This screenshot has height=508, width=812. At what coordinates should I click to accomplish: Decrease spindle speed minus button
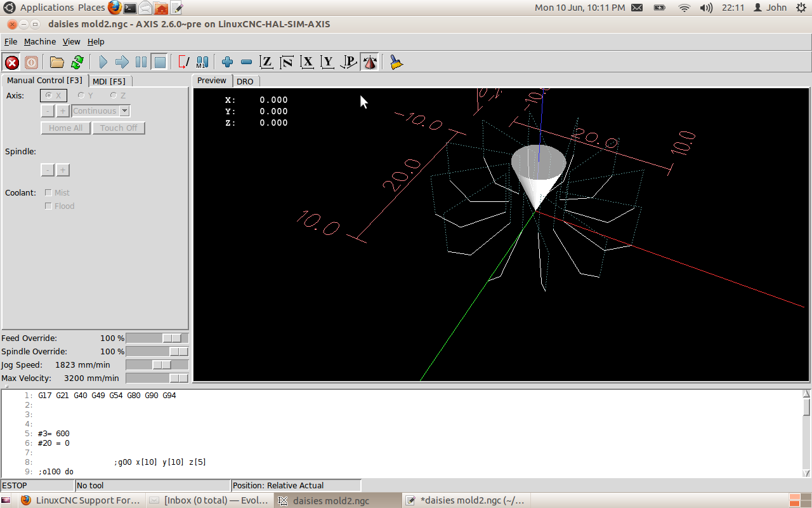tap(48, 170)
